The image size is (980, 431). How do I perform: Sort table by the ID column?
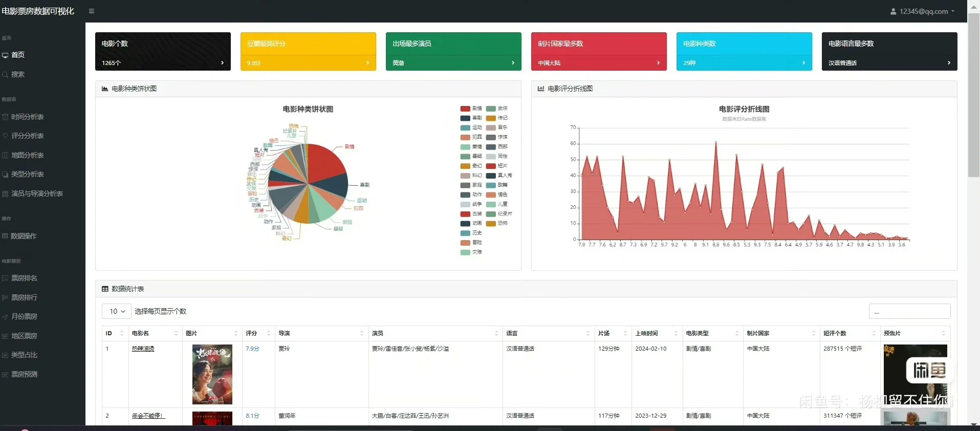(x=115, y=333)
